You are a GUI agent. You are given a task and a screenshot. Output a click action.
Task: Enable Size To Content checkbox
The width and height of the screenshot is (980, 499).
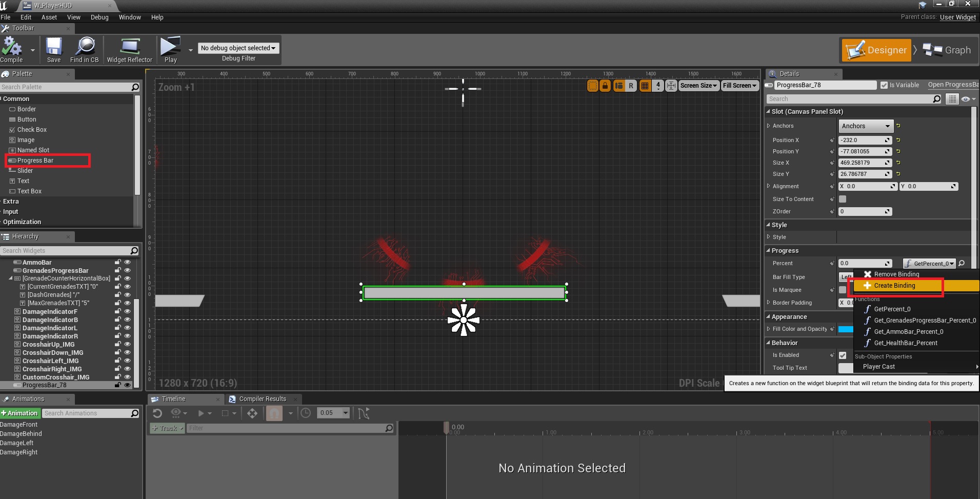843,199
